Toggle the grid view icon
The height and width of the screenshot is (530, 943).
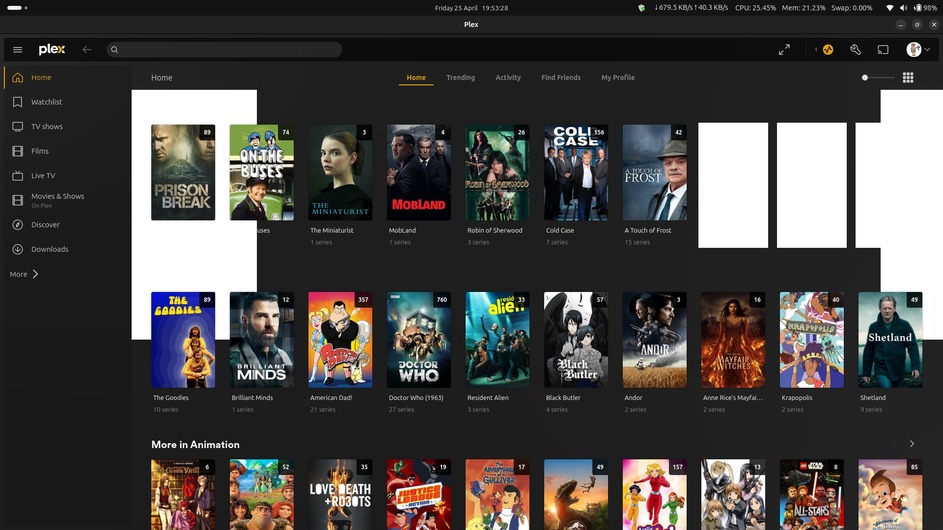pyautogui.click(x=908, y=78)
